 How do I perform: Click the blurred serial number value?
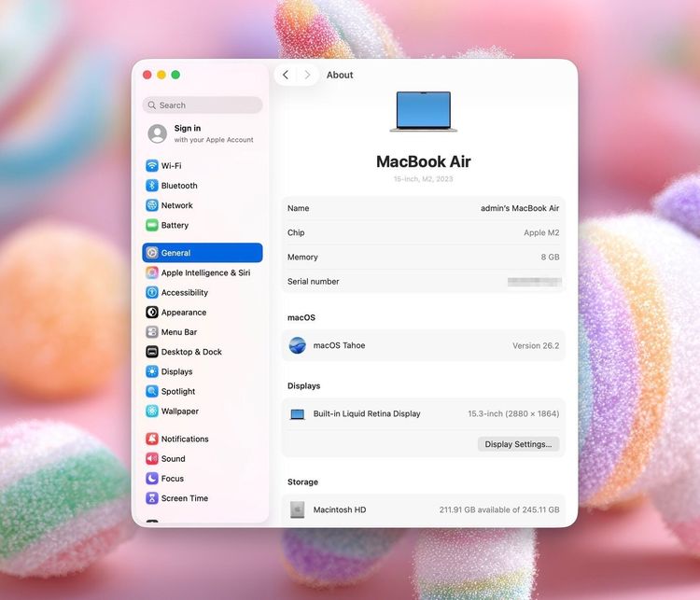(535, 282)
